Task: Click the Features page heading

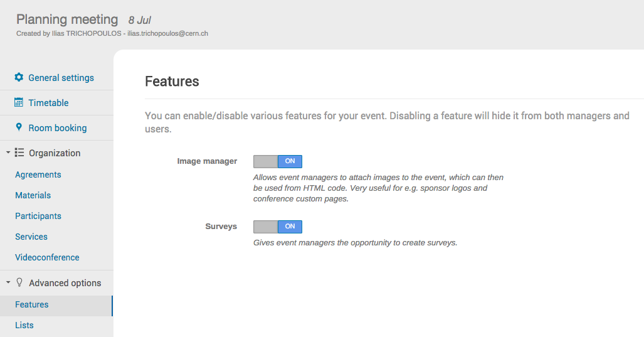Action: click(172, 82)
